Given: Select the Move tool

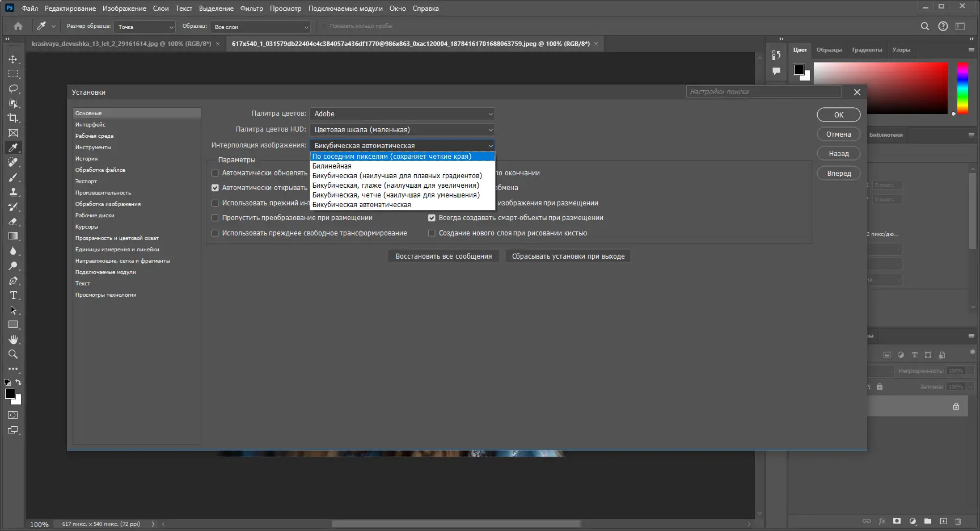Looking at the screenshot, I should tap(13, 59).
